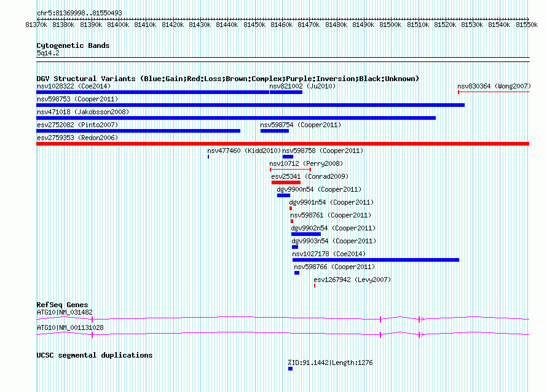This screenshot has height=392, width=547.
Task: Select the thin red nsv10712 interval bar
Action: point(290,170)
